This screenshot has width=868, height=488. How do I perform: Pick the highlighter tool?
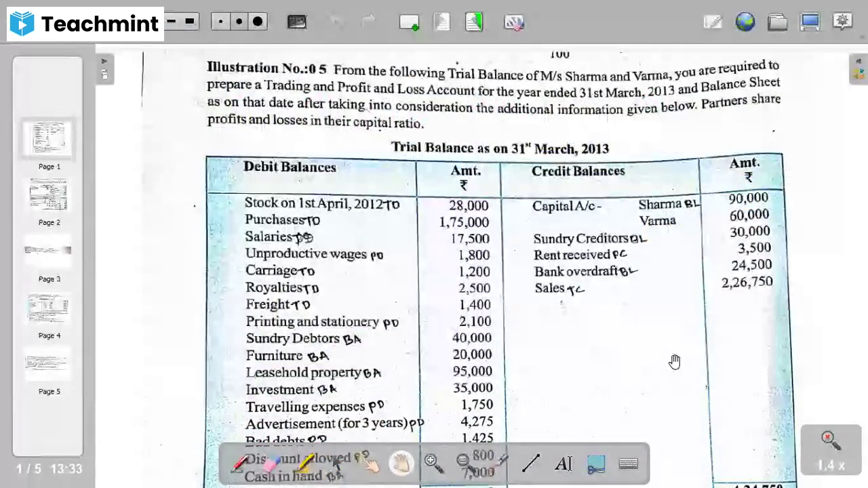[x=304, y=463]
